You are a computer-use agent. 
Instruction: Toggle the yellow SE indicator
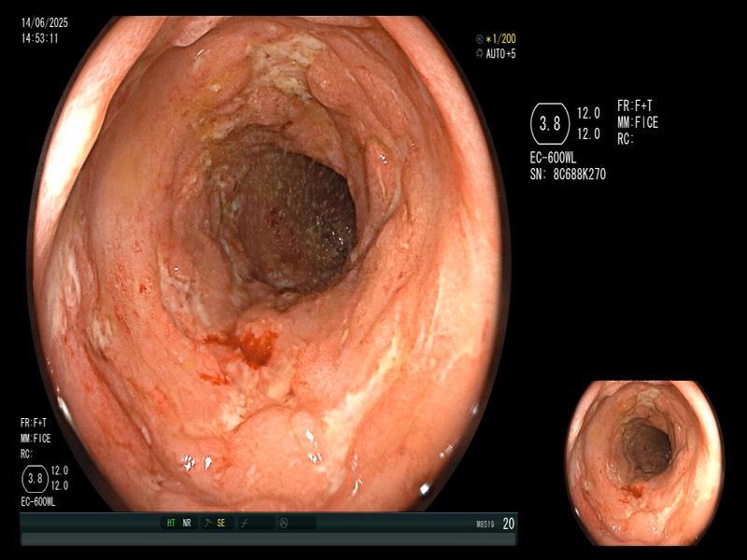221,523
